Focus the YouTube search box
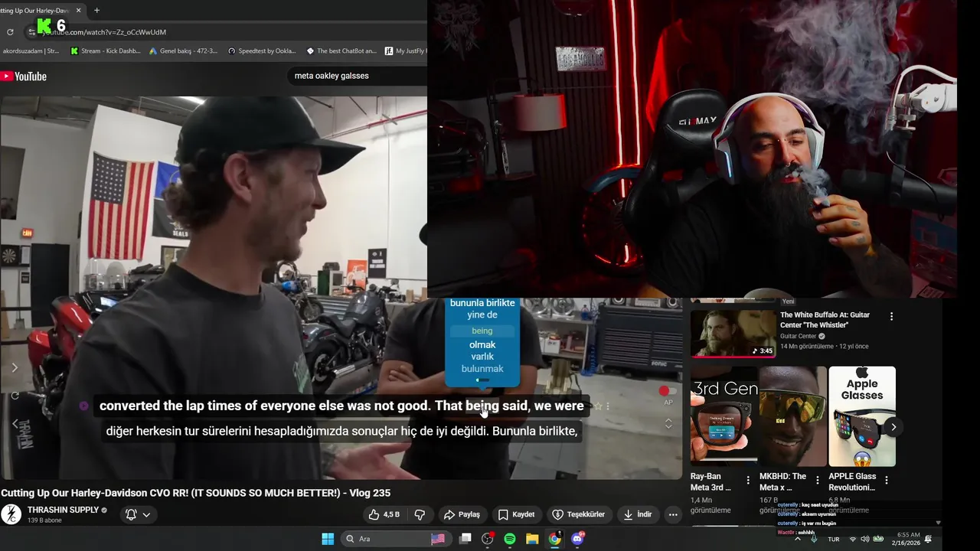The width and height of the screenshot is (980, 551). (356, 76)
